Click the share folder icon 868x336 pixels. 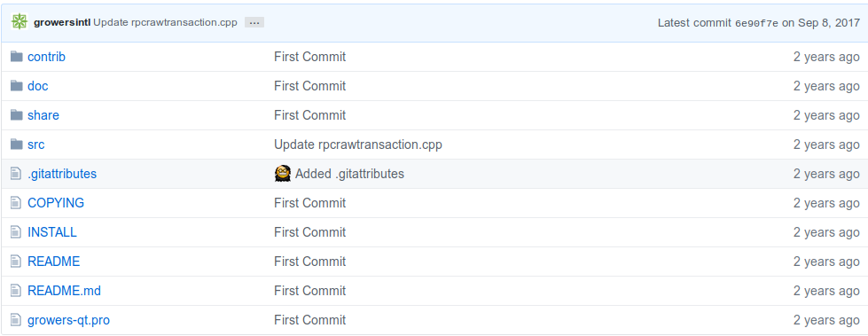pyautogui.click(x=17, y=115)
